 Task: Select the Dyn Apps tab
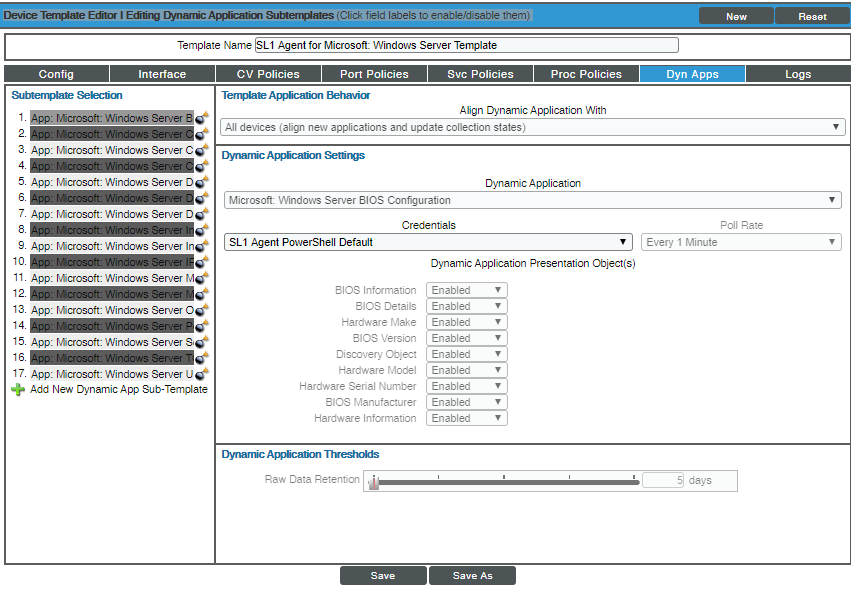pos(692,74)
